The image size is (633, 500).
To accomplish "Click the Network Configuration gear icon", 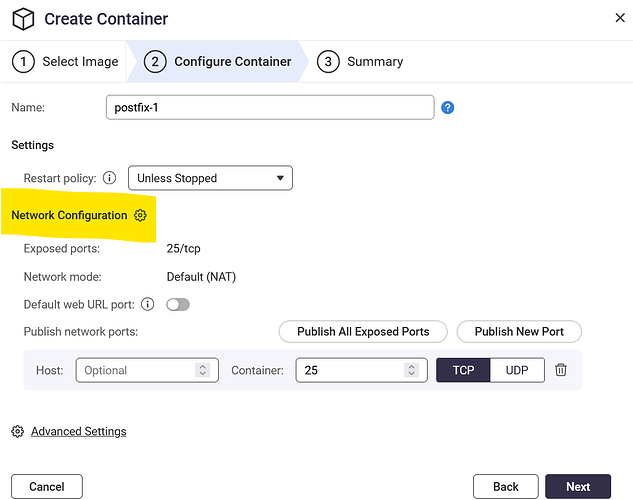I will (140, 215).
